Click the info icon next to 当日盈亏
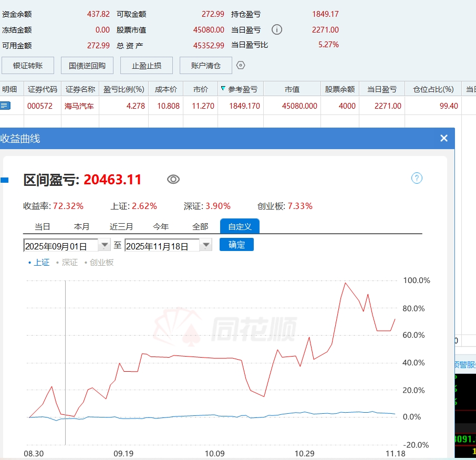 [276, 30]
